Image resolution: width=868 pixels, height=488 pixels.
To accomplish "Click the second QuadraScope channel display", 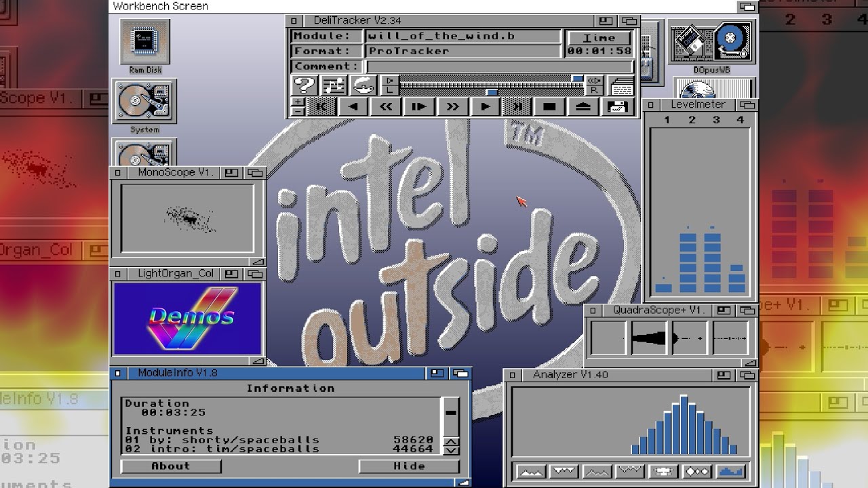I will click(x=650, y=338).
